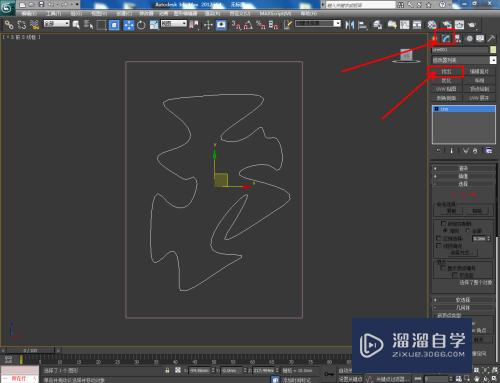Viewport: 500px width, 383px height.
Task: Click the object name input field
Action: click(x=460, y=50)
